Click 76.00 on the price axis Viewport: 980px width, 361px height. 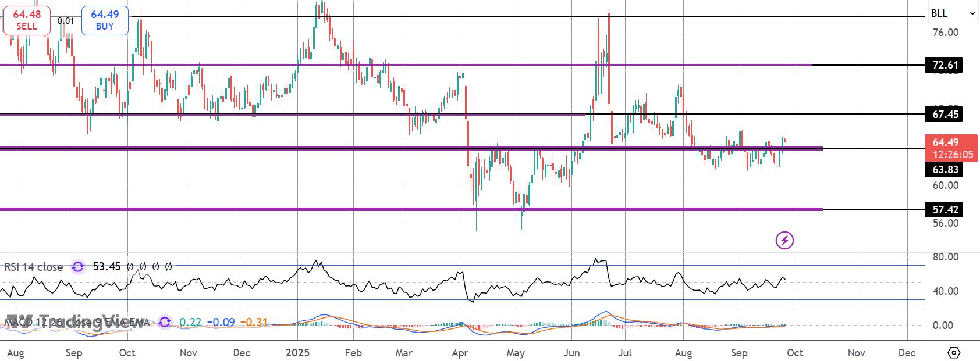[945, 33]
